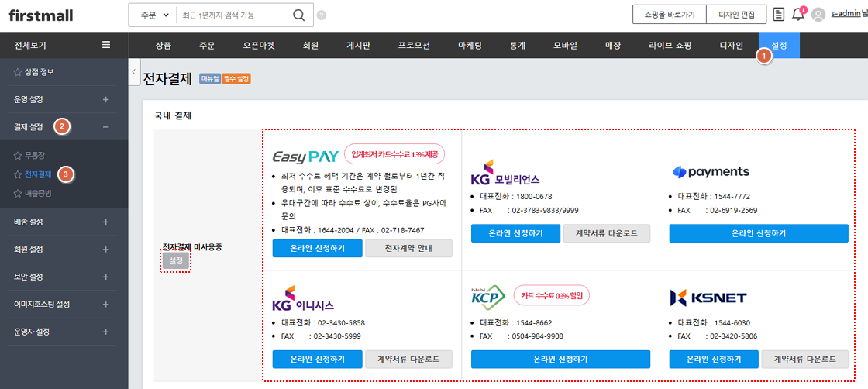The image size is (868, 389).
Task: Open the 주문 search category dropdown
Action: (x=153, y=15)
